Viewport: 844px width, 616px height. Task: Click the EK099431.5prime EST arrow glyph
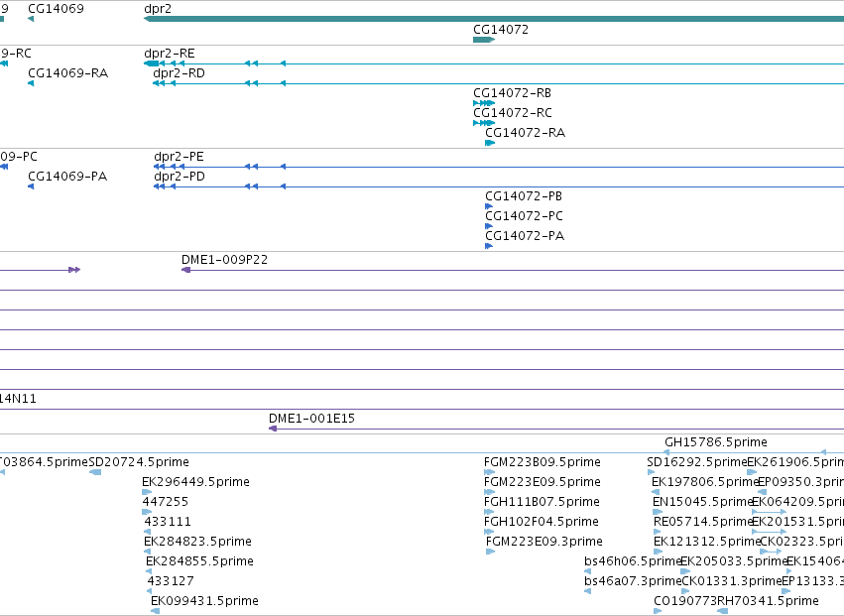click(155, 612)
